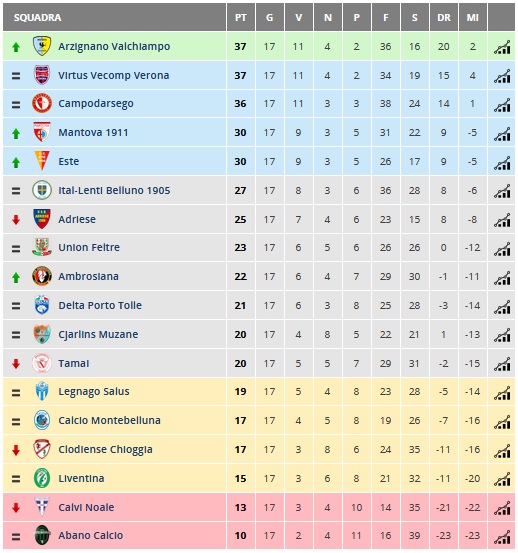Click the Delta Porto Tolle team crest
This screenshot has width=518, height=553.
pos(42,305)
